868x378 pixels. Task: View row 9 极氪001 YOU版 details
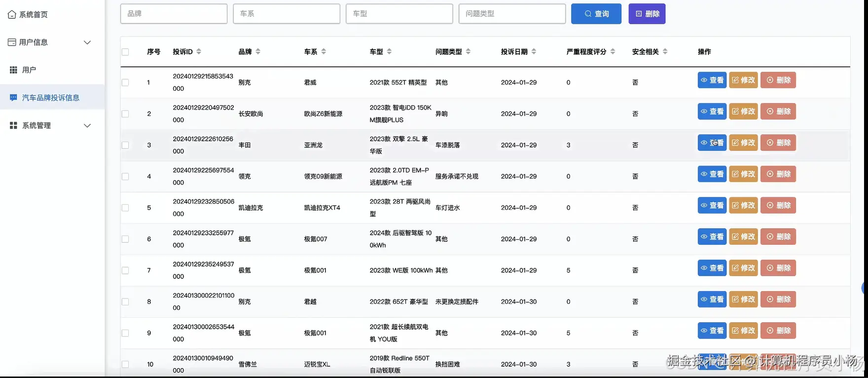coord(712,331)
